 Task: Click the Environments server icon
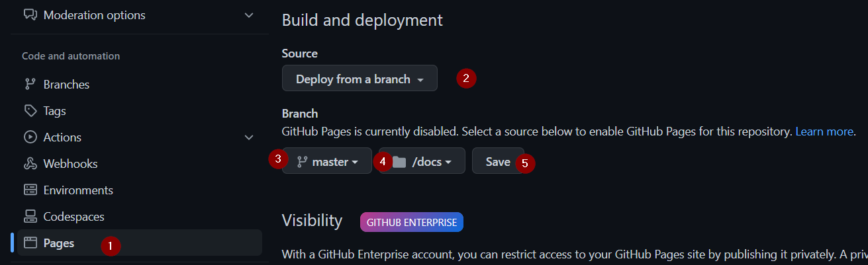click(x=30, y=190)
